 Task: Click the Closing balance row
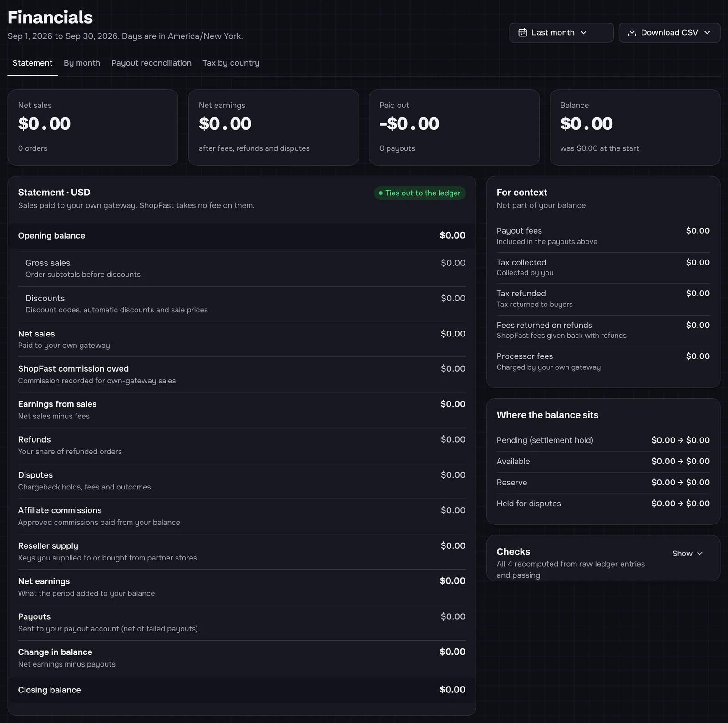[242, 690]
